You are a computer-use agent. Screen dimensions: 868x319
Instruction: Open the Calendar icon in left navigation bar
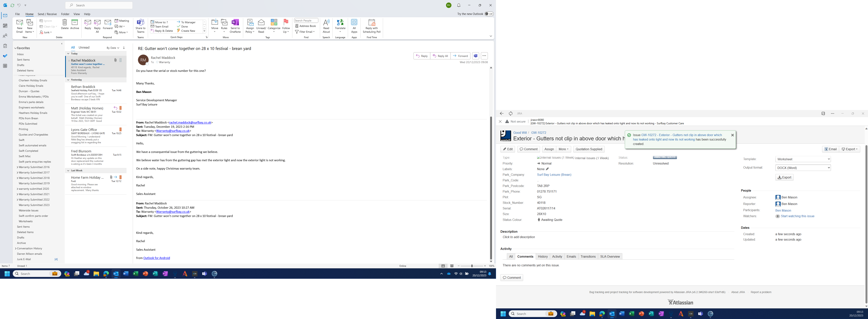[5, 26]
